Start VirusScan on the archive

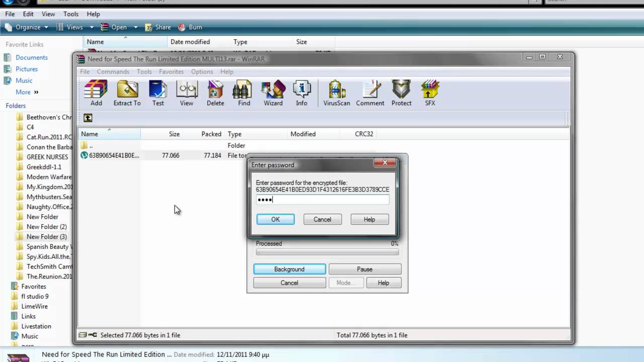pos(337,94)
